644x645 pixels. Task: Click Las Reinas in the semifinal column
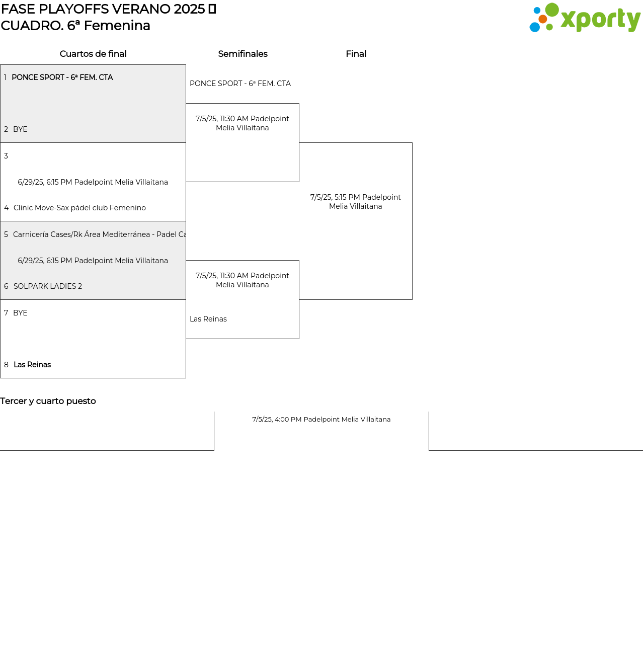pyautogui.click(x=208, y=319)
